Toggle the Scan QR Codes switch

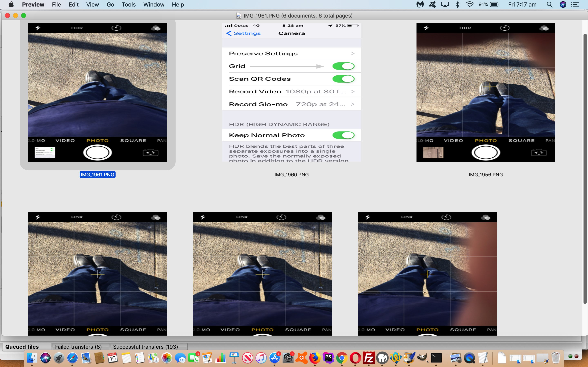click(343, 79)
